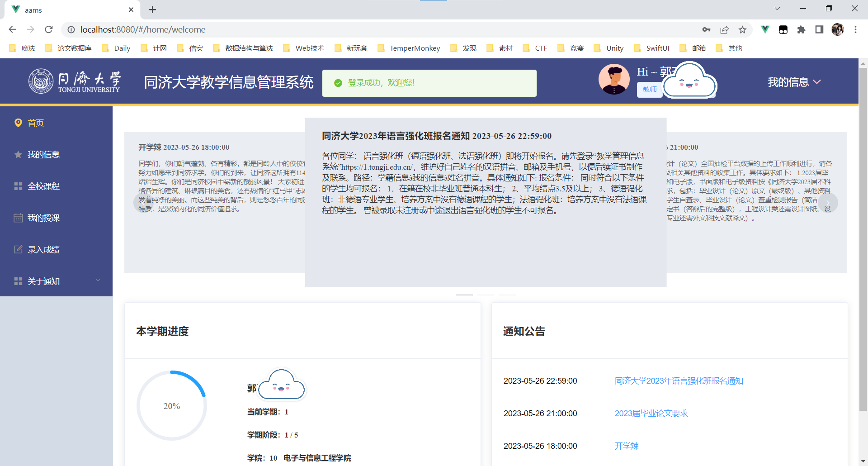Expand 关于通知 sidebar submenu
Screen dimensions: 868x466
tap(56, 281)
